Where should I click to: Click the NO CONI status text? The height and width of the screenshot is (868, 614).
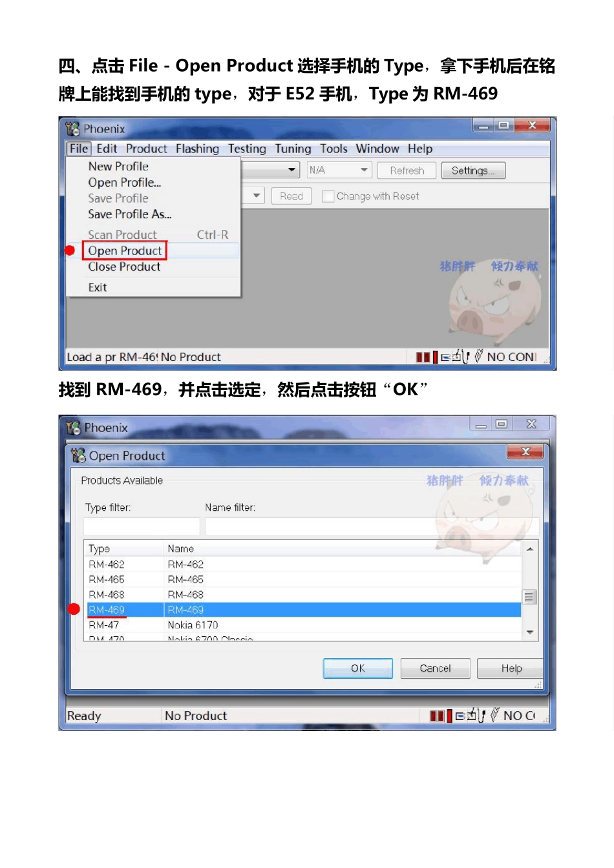click(511, 357)
